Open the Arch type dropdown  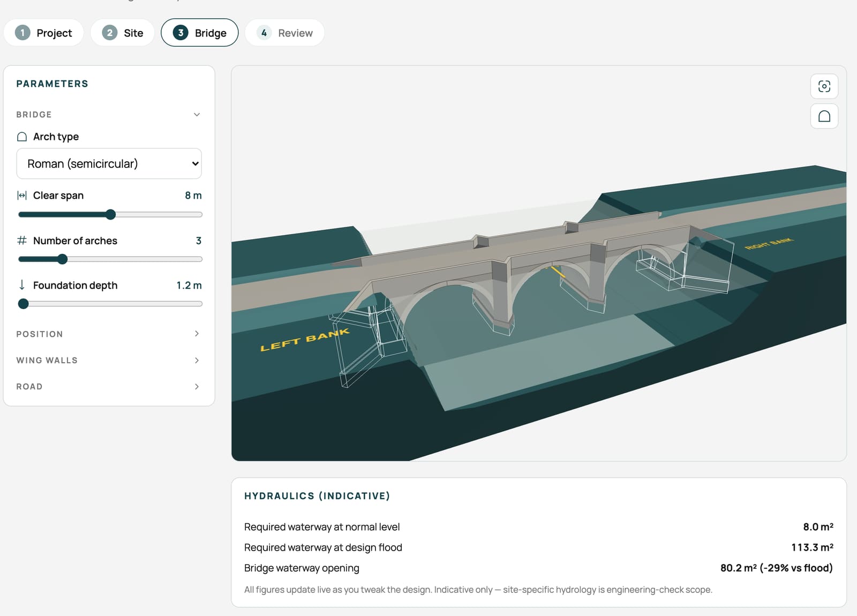click(x=109, y=164)
